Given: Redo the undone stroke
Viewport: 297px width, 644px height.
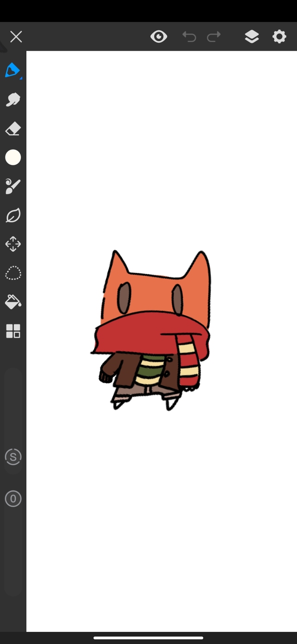Looking at the screenshot, I should pyautogui.click(x=213, y=37).
